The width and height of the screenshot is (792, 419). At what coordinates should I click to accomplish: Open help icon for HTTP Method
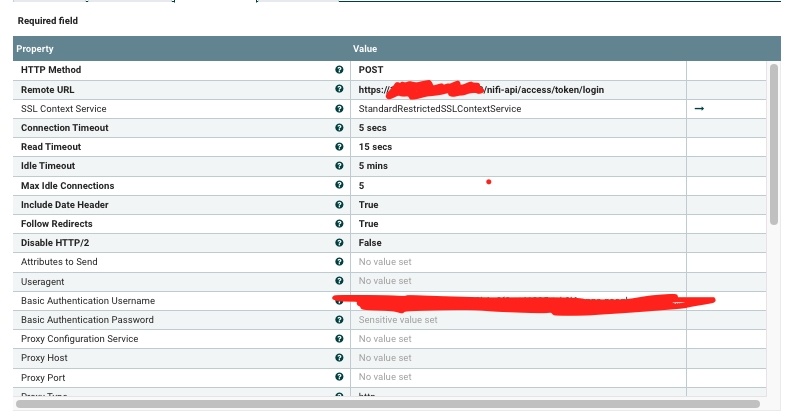(x=339, y=70)
